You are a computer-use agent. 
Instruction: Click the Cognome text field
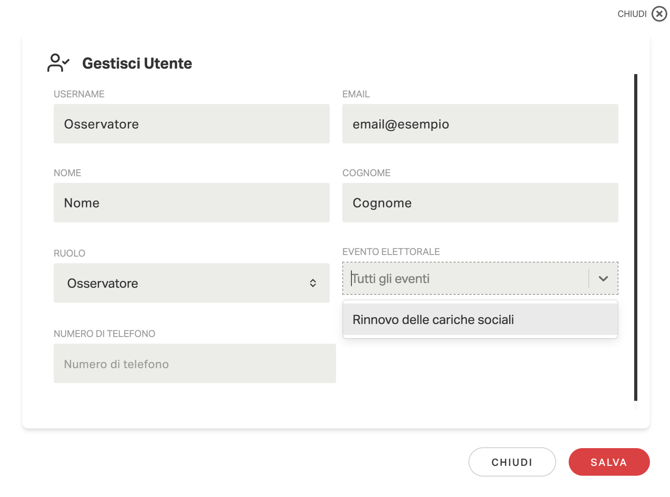coord(480,203)
